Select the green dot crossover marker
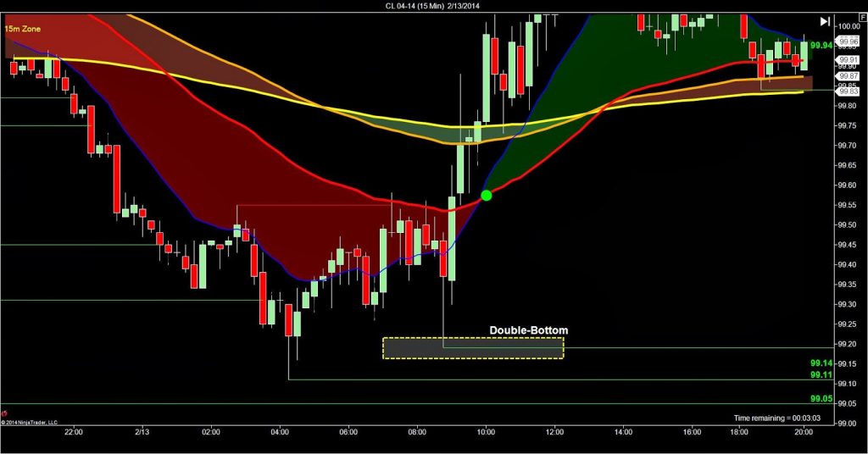Screen dimensions: 868x454 click(486, 195)
